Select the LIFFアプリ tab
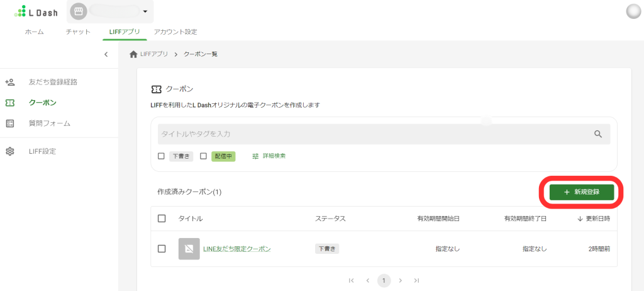The height and width of the screenshot is (291, 644). coord(125,31)
